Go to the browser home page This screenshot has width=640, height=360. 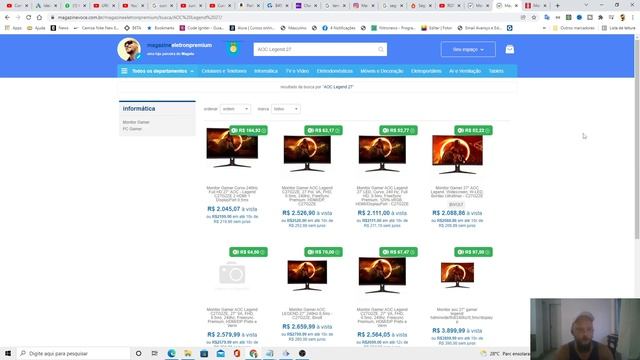[x=39, y=18]
